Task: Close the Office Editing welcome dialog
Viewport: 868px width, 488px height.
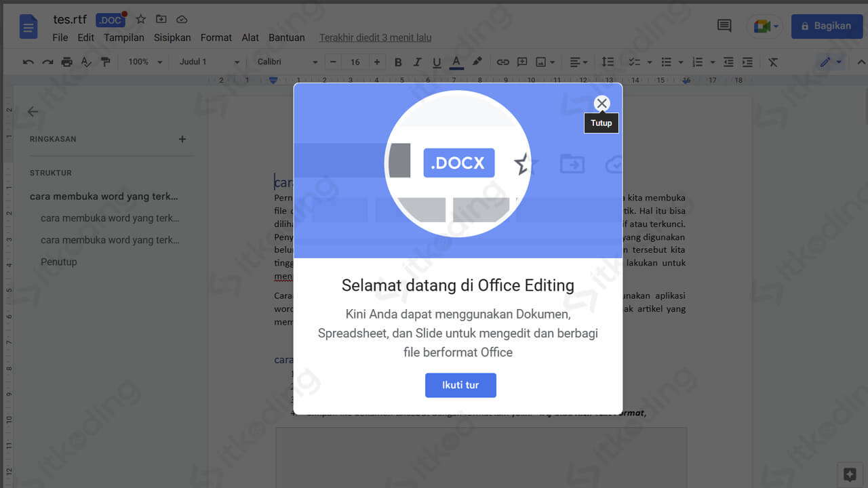Action: tap(601, 103)
